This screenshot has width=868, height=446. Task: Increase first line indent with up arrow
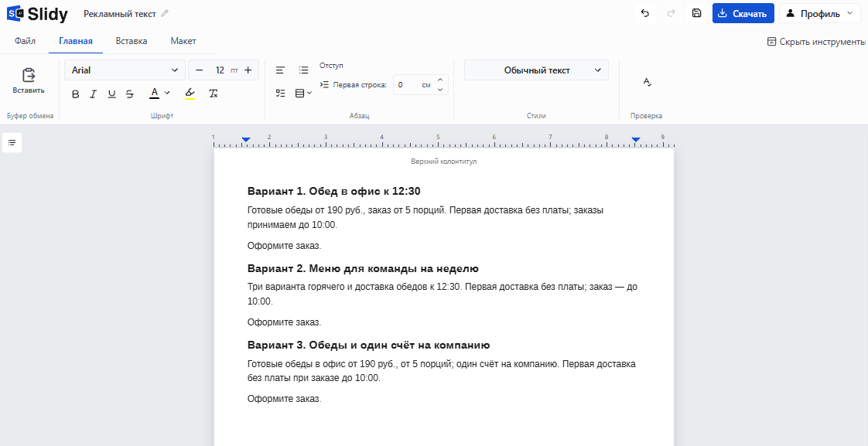point(440,80)
